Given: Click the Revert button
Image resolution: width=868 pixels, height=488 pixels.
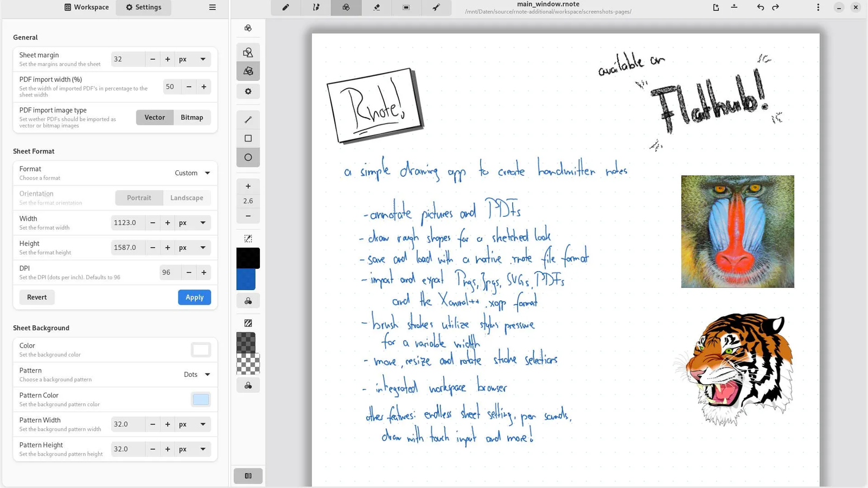Looking at the screenshot, I should click(x=37, y=297).
